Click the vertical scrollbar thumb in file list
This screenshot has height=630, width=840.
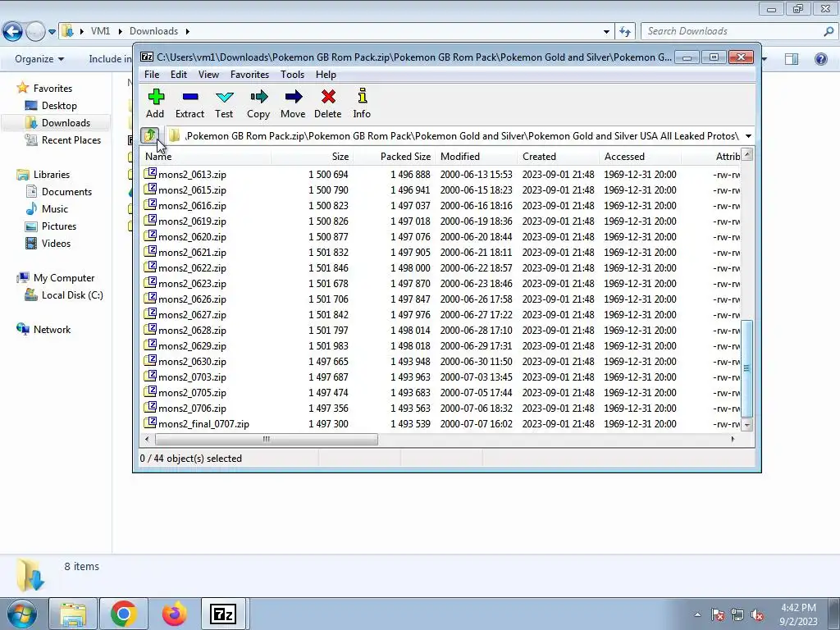[746, 368]
